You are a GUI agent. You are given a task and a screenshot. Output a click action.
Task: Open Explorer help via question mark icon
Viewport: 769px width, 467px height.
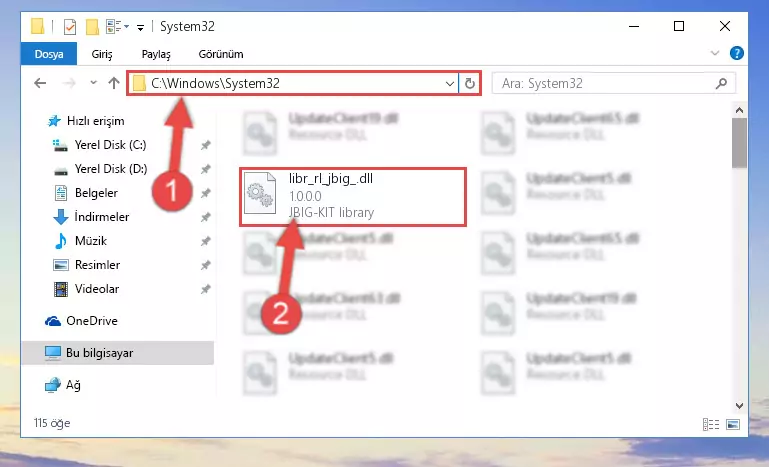click(x=736, y=53)
